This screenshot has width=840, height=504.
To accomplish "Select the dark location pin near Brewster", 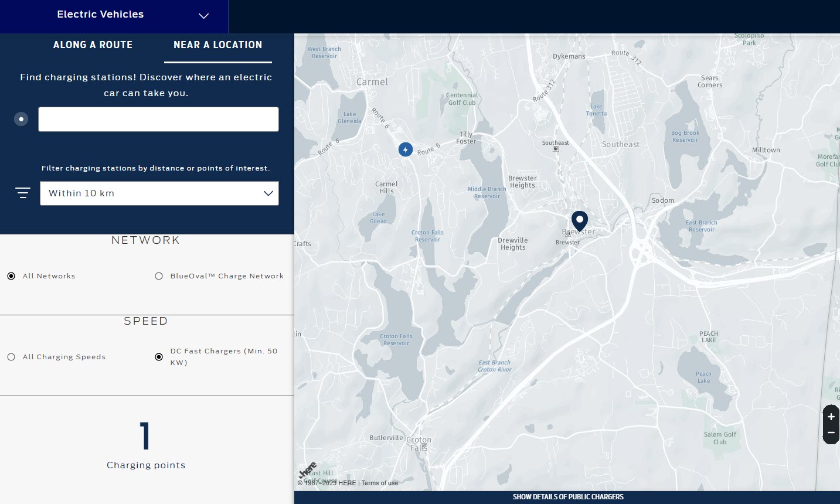I will pos(580,222).
